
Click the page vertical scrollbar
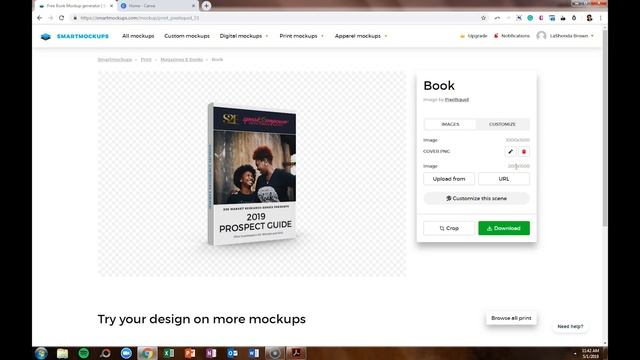tap(605, 127)
